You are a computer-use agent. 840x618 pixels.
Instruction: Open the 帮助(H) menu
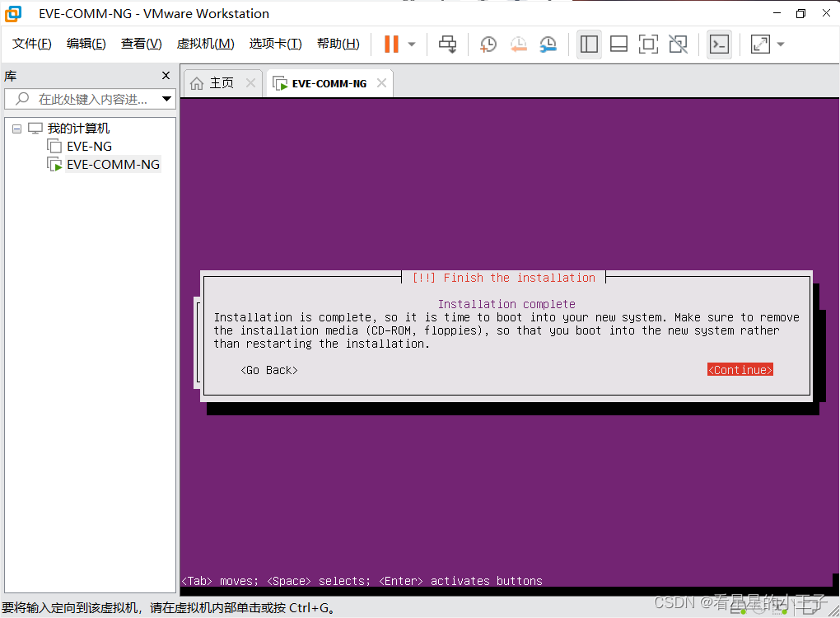[x=338, y=44]
